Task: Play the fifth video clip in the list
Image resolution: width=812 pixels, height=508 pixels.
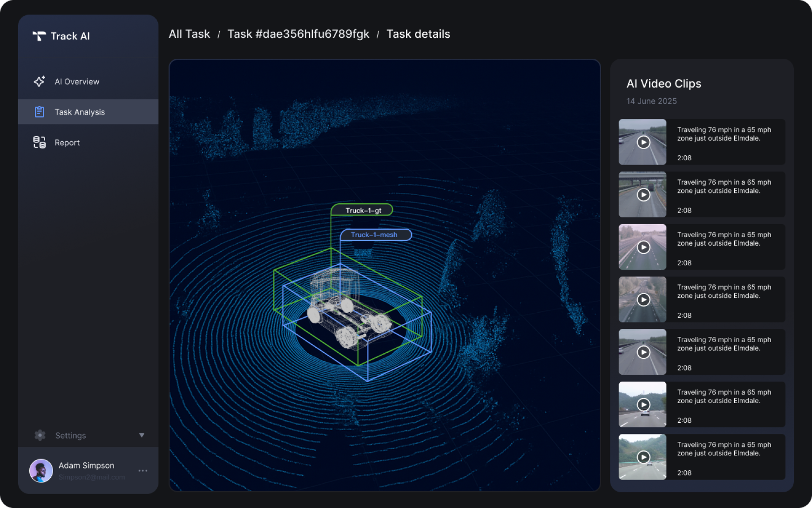Action: (x=643, y=352)
